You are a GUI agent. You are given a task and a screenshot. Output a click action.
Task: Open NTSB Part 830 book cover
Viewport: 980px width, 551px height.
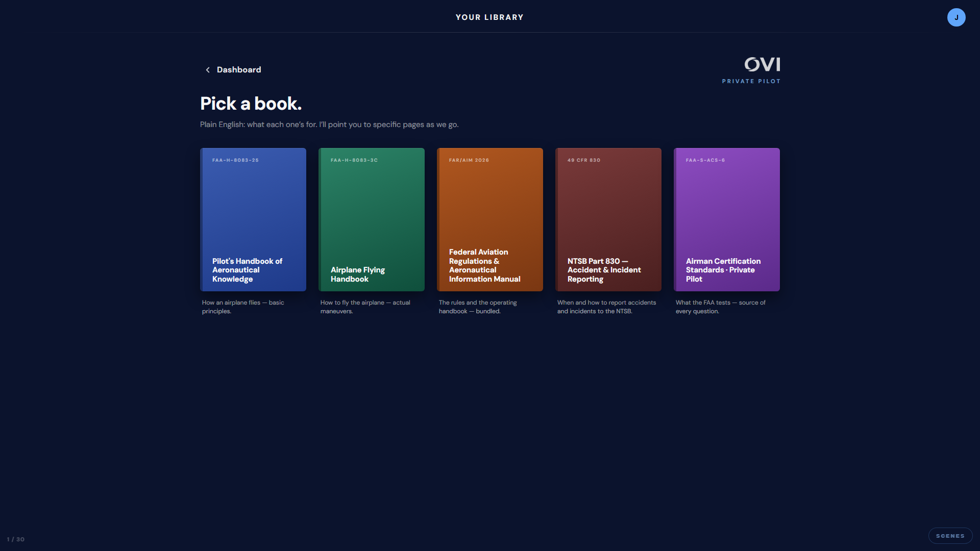(608, 219)
